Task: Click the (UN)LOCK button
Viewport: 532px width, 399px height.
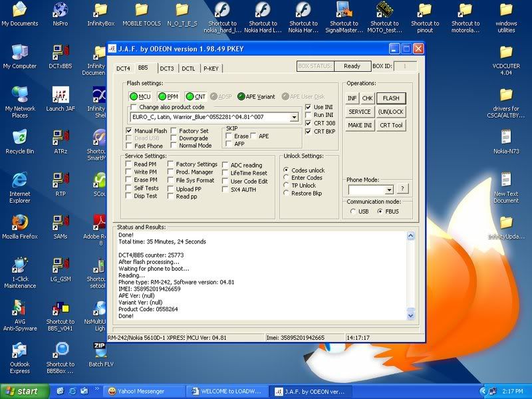Action: 391,112
